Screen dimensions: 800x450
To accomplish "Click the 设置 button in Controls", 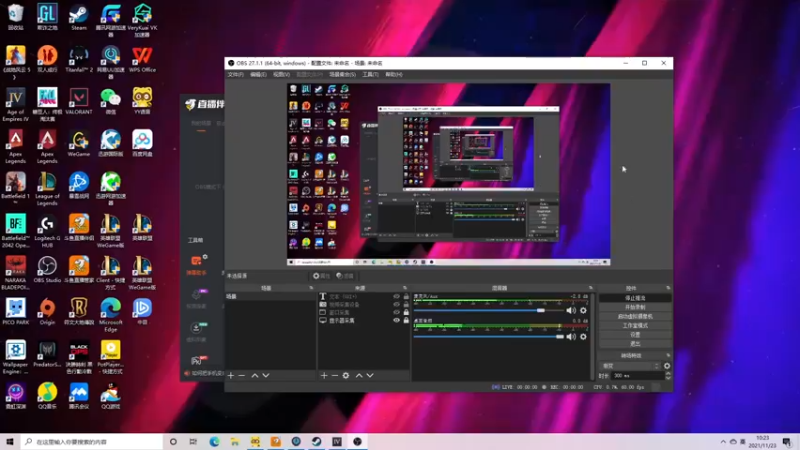I will point(635,335).
